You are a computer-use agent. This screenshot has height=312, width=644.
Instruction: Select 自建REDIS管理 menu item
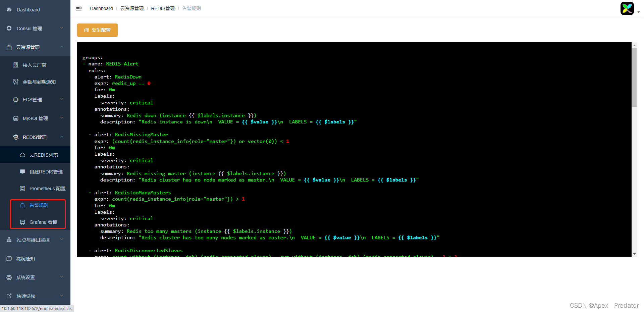(35, 172)
